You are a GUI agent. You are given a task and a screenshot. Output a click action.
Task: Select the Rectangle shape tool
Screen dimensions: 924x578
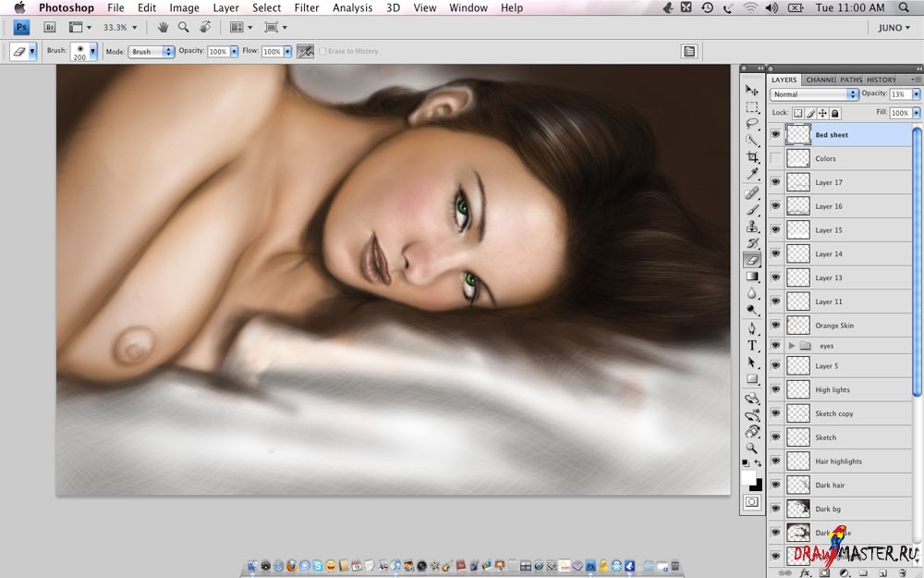coord(752,378)
